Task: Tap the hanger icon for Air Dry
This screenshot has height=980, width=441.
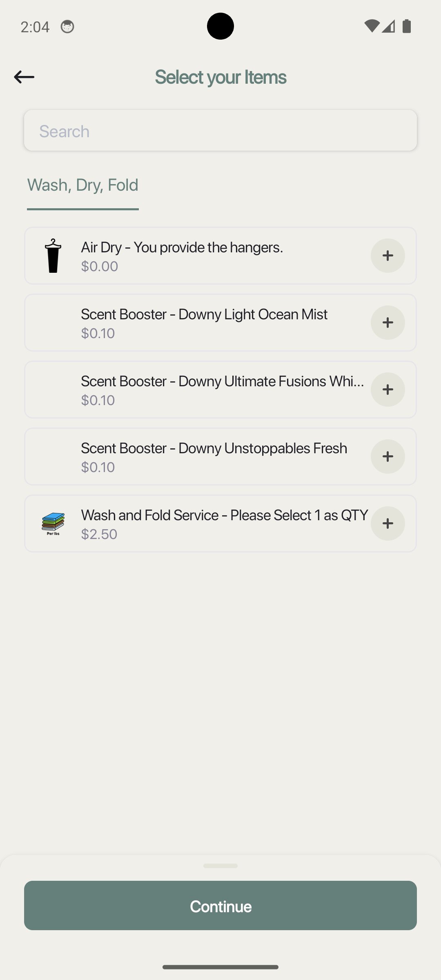Action: (53, 256)
